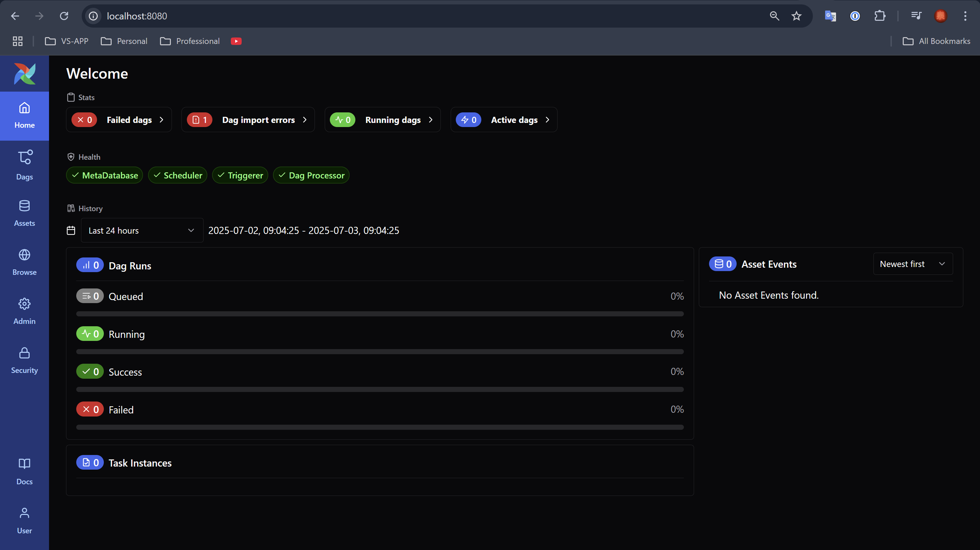Image resolution: width=980 pixels, height=550 pixels.
Task: Click the Asset Events count badge
Action: click(x=723, y=264)
